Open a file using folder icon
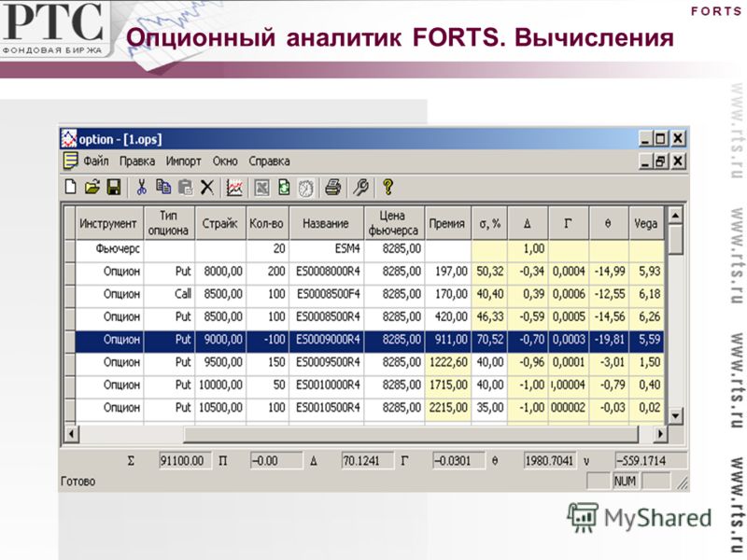 tap(92, 188)
